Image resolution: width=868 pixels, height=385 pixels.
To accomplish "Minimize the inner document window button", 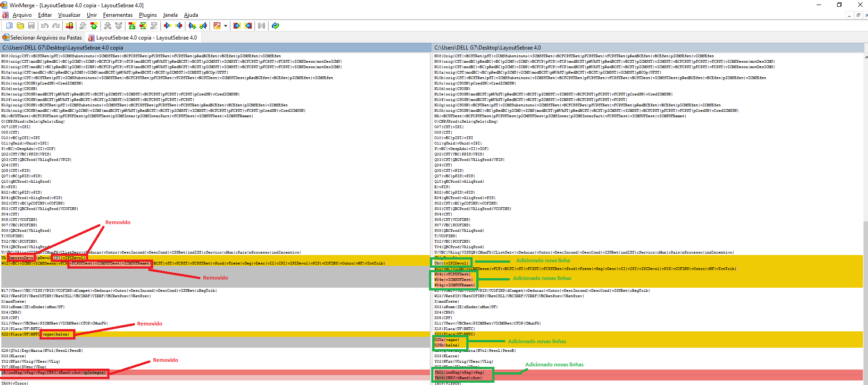I will point(849,15).
